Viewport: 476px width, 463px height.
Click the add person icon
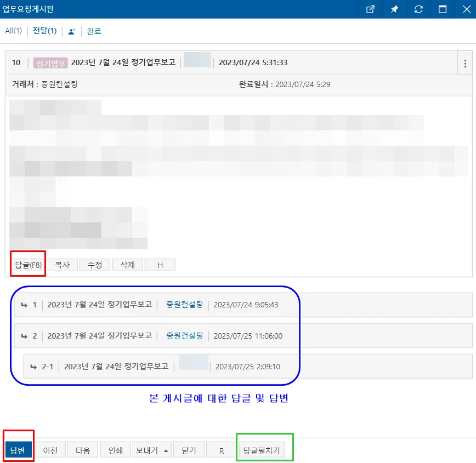pos(72,31)
